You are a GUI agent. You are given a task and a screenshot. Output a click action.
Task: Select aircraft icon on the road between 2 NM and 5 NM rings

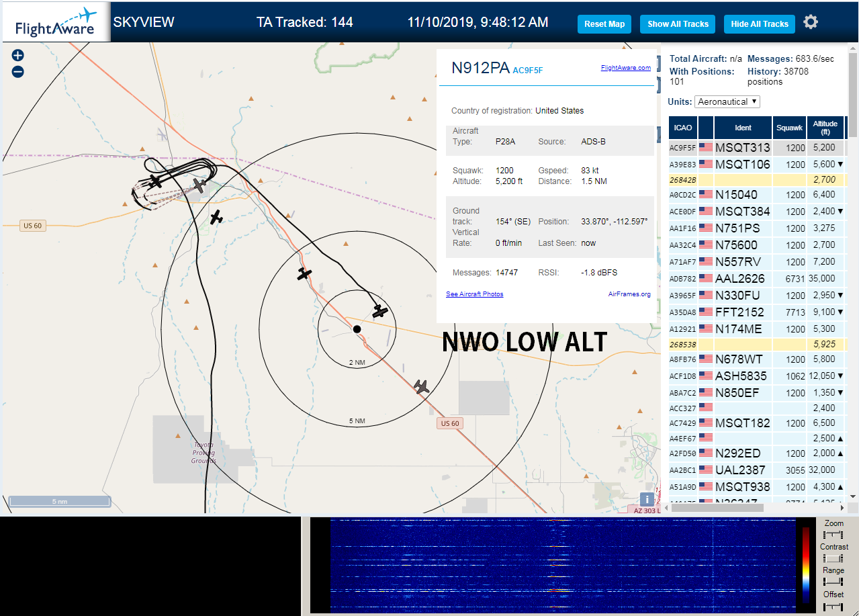pos(305,273)
